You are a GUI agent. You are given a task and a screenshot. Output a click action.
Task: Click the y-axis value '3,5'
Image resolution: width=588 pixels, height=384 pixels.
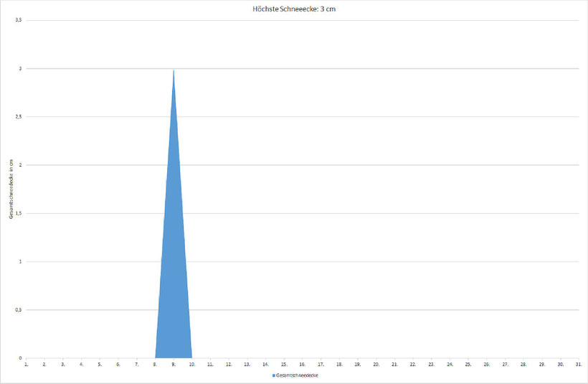19,20
